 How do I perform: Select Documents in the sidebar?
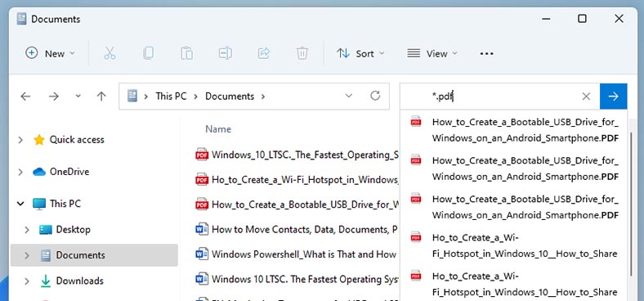80,255
